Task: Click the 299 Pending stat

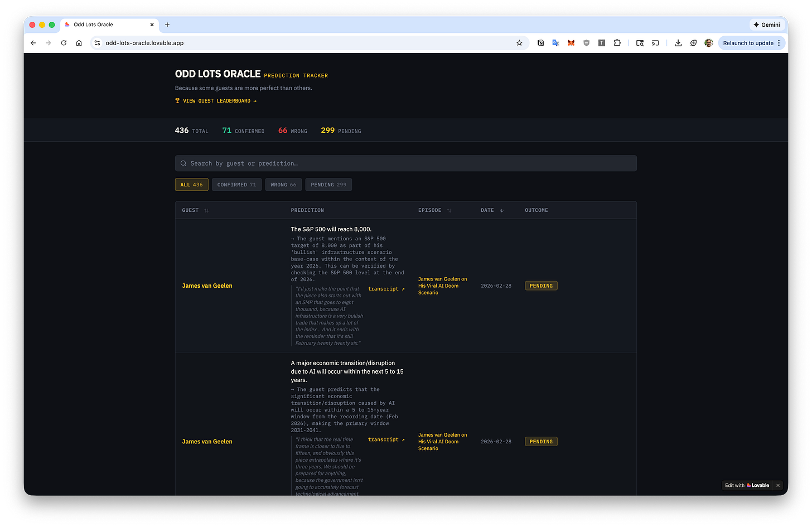Action: [341, 130]
